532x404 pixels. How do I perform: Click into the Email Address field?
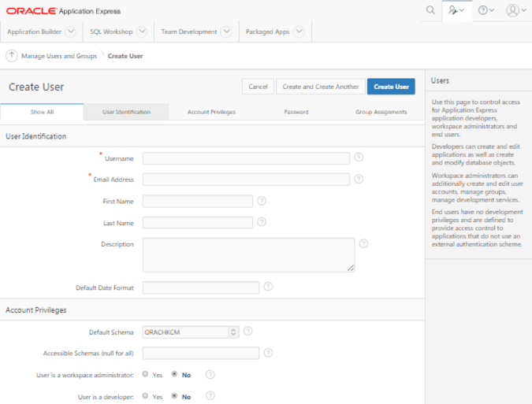tap(246, 180)
